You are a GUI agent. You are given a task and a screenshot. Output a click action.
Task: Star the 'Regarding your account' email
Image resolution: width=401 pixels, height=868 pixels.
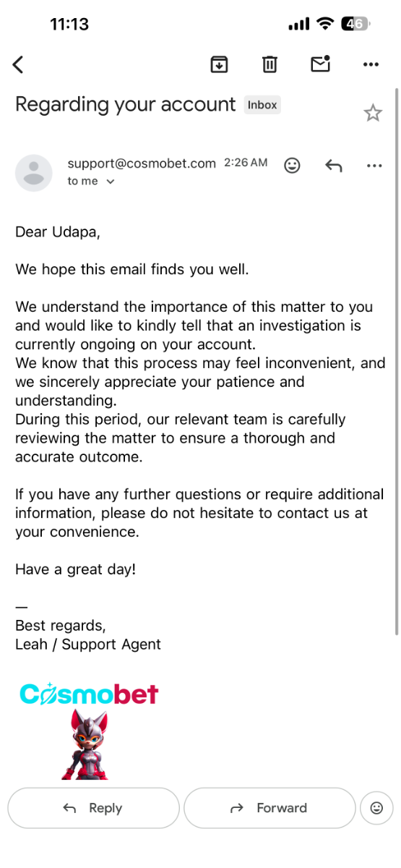[373, 112]
